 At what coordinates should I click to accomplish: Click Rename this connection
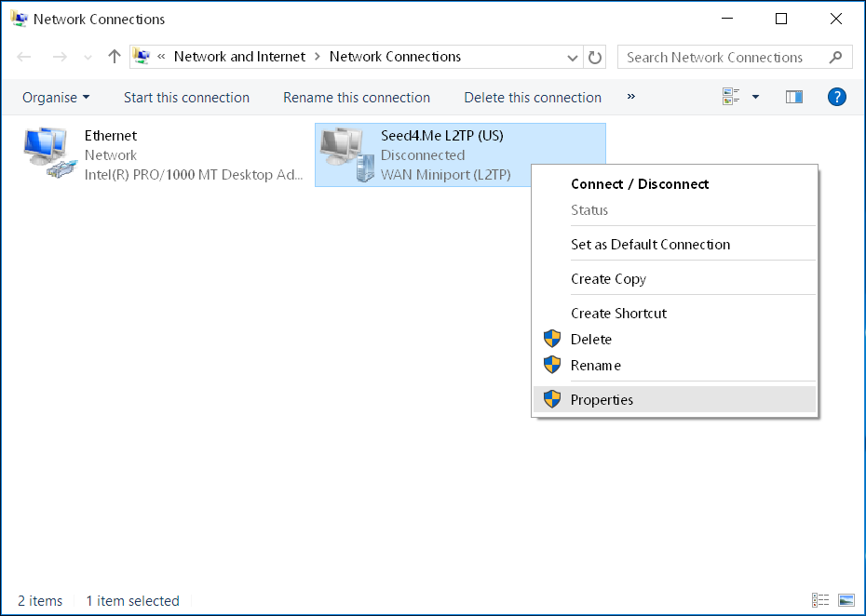coord(356,97)
